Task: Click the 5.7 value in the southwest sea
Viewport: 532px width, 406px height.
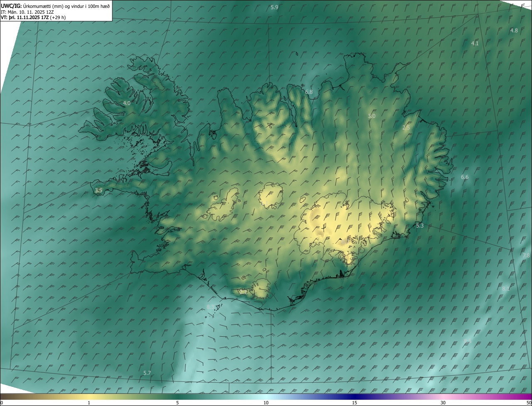Action: [147, 373]
